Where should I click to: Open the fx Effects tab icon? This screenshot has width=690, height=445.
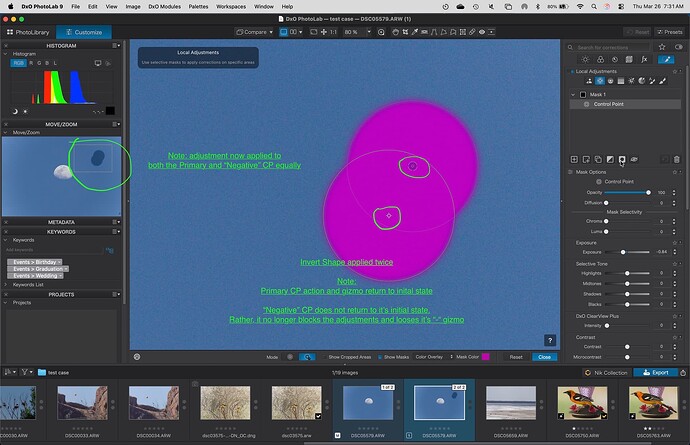pos(644,59)
